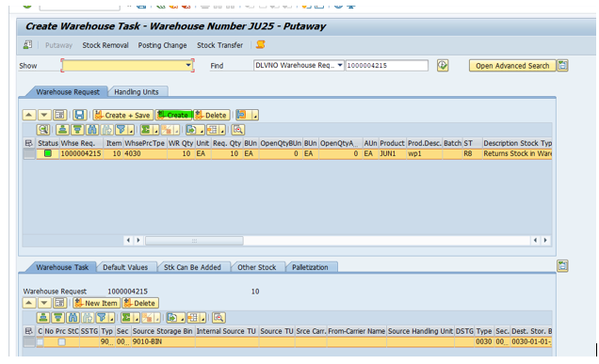Viewport: 599px width, 364px height.
Task: Choose Posting Change in the application toolbar
Action: [162, 45]
